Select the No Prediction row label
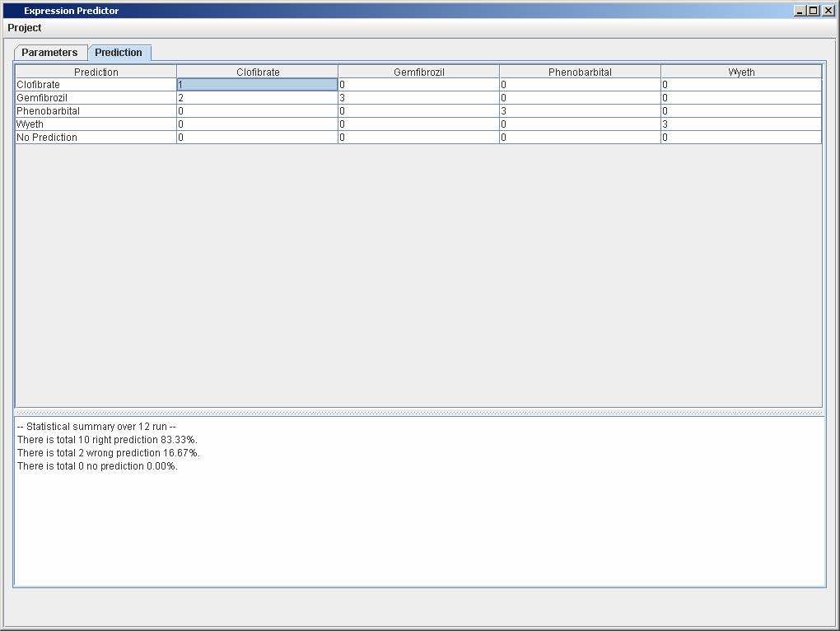 click(x=96, y=137)
